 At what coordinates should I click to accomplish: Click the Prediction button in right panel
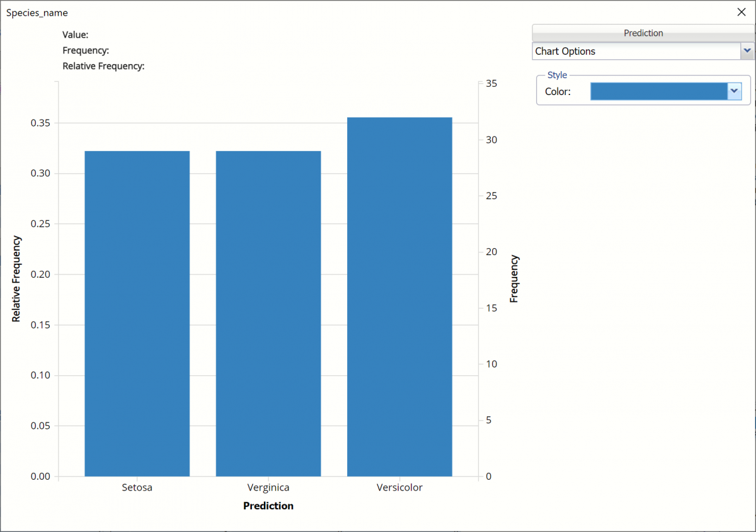point(643,33)
